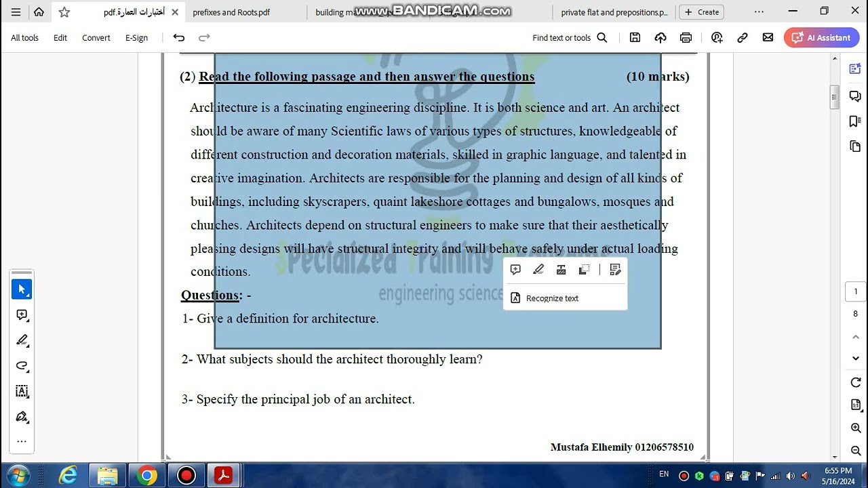Open Google Chrome from the taskbar
Viewport: 868px width, 488px height.
tap(146, 476)
